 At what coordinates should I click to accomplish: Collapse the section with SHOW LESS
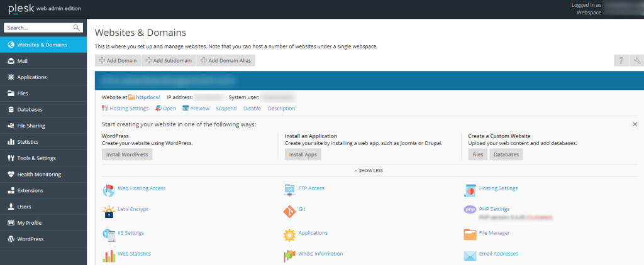click(x=369, y=171)
